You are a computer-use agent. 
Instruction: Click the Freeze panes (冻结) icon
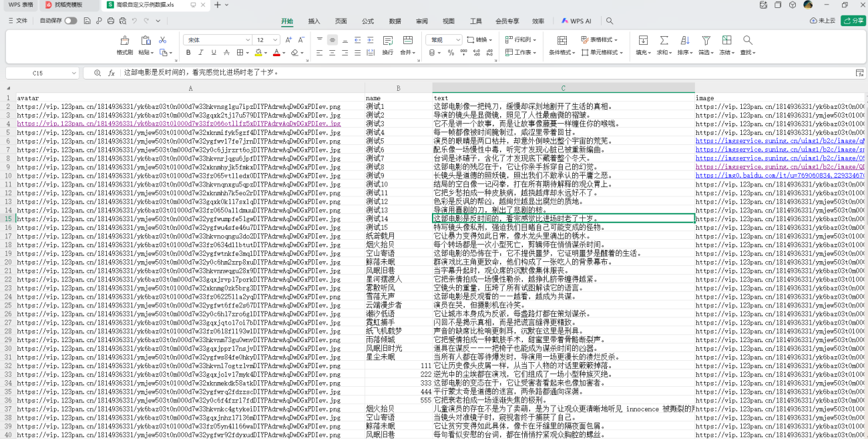tap(726, 41)
